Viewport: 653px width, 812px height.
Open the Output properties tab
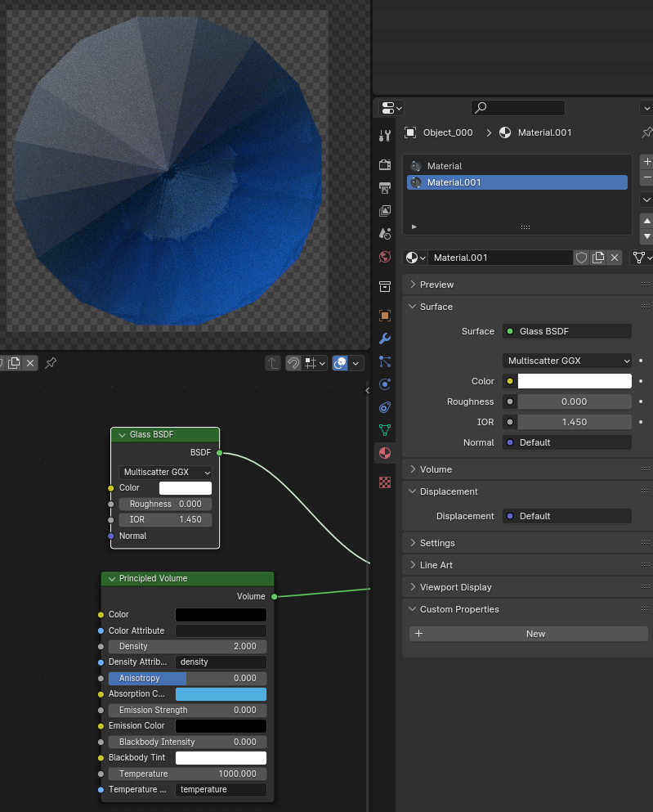tap(384, 187)
